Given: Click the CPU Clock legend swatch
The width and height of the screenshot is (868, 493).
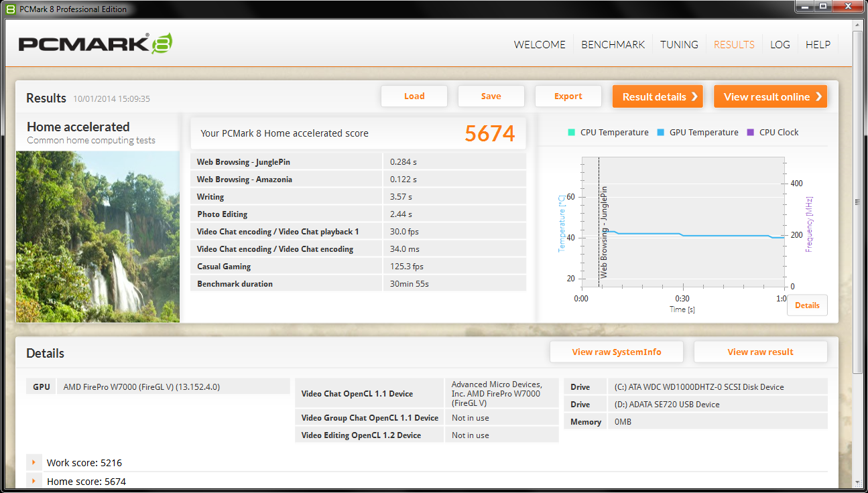Looking at the screenshot, I should (x=750, y=133).
